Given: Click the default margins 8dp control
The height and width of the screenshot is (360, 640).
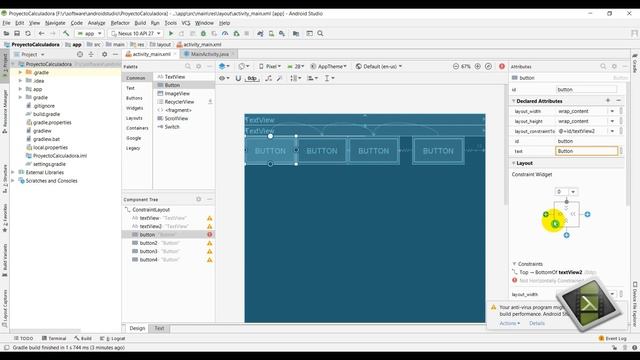Looking at the screenshot, I should point(252,78).
